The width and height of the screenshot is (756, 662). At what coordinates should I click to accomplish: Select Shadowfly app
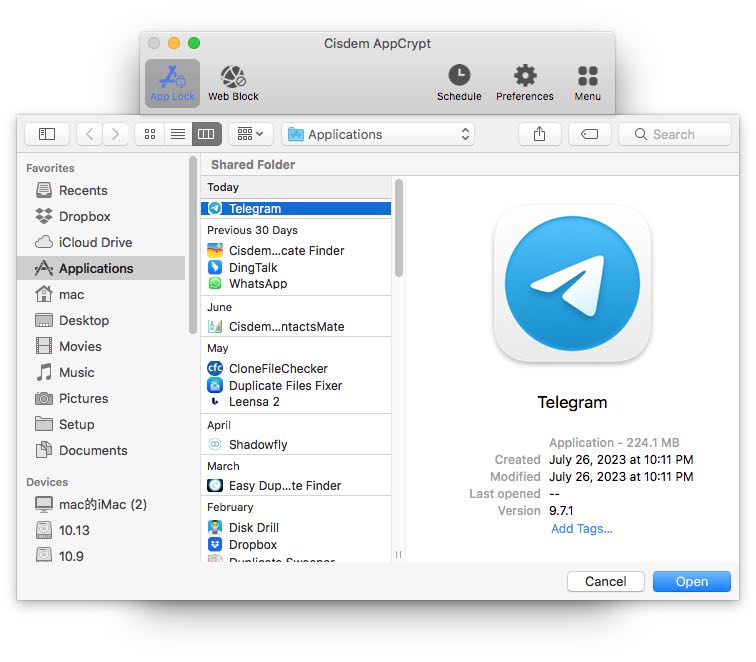296,445
